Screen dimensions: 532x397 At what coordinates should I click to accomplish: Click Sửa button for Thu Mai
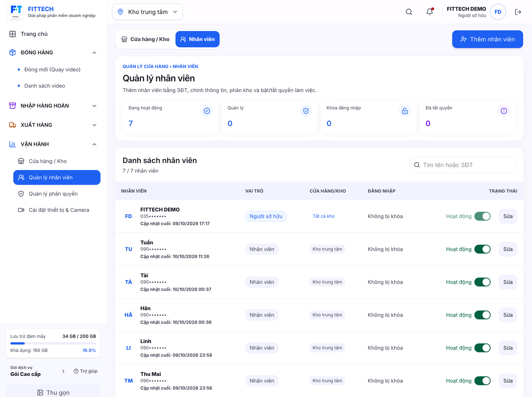click(x=508, y=381)
